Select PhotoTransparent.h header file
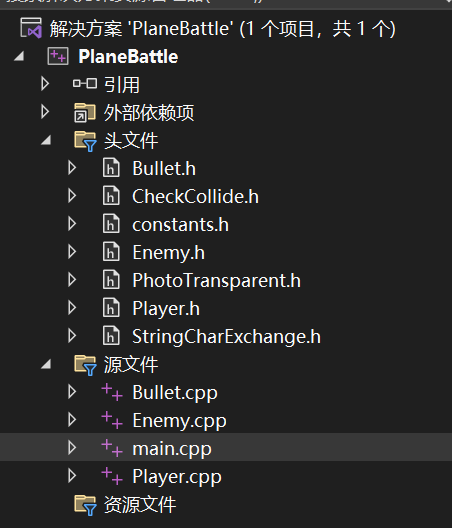This screenshot has height=528, width=452. click(217, 280)
